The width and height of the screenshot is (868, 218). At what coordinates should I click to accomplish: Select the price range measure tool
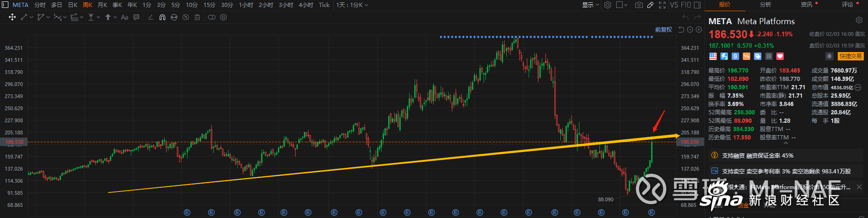pos(91,17)
